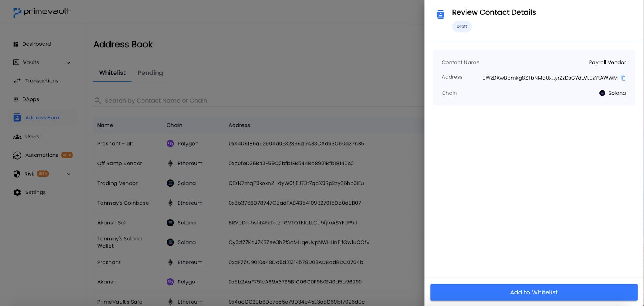Click the Address Book sidebar icon
Screen dimensions: 644x306
pos(17,118)
